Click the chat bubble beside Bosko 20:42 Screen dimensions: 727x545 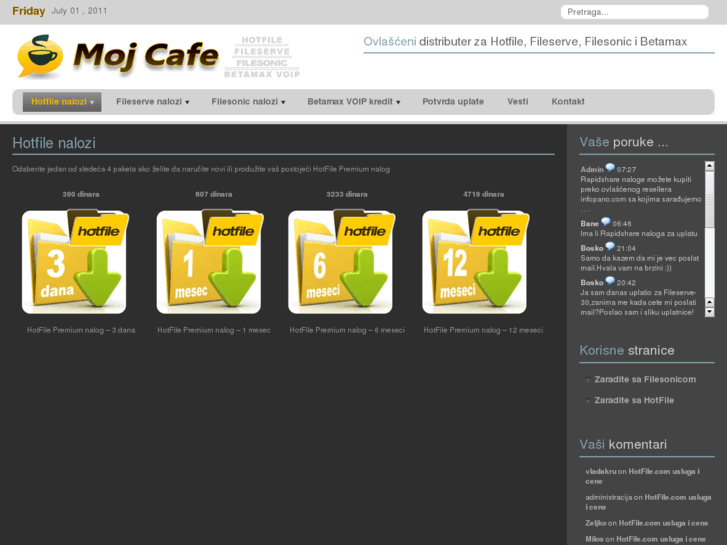610,281
